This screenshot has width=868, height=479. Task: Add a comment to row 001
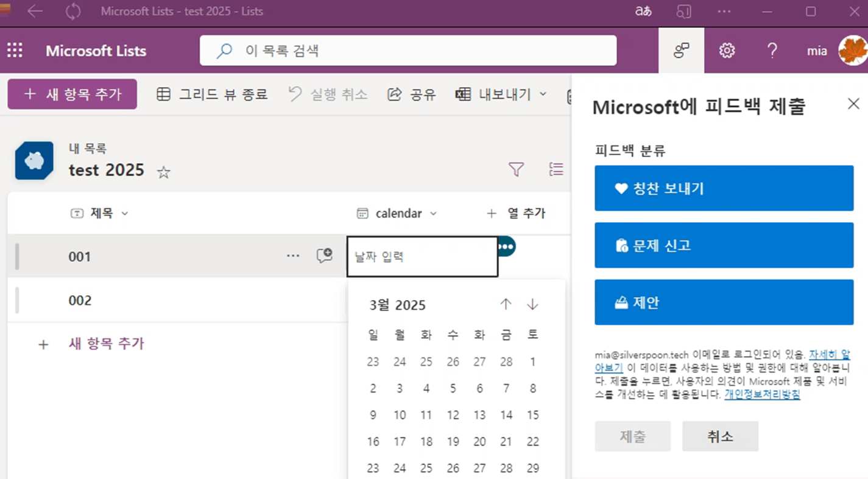click(324, 256)
